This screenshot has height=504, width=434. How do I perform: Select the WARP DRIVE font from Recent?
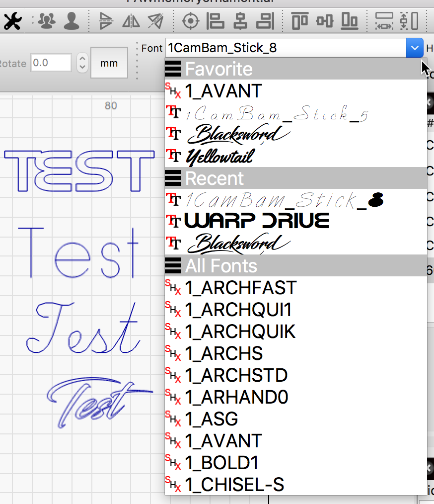click(256, 221)
